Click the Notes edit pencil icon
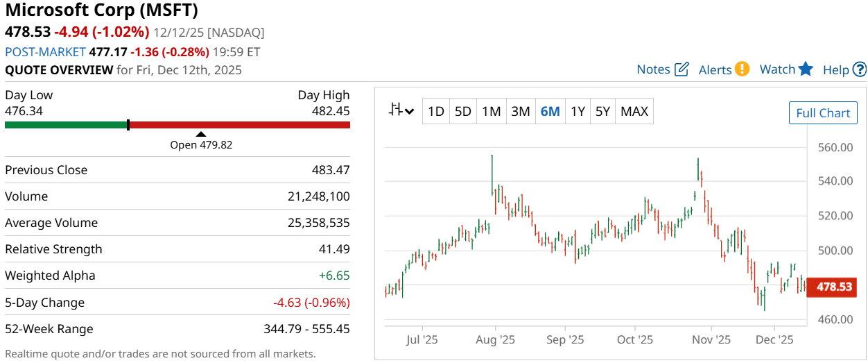The height and width of the screenshot is (363, 868). pyautogui.click(x=682, y=69)
